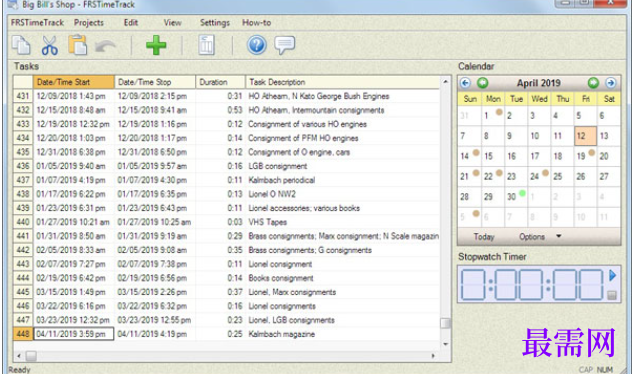Select row header 440
The width and height of the screenshot is (634, 374).
(x=23, y=222)
